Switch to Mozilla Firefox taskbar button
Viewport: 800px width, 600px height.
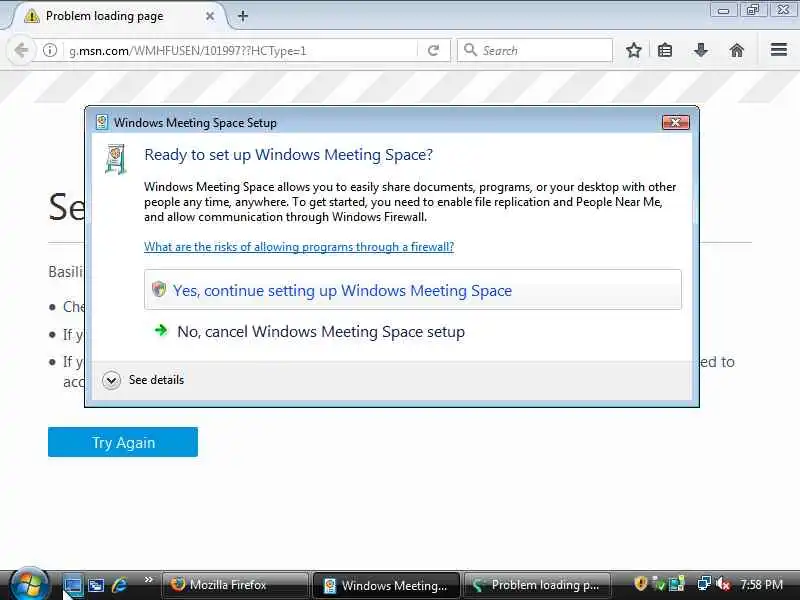point(235,585)
